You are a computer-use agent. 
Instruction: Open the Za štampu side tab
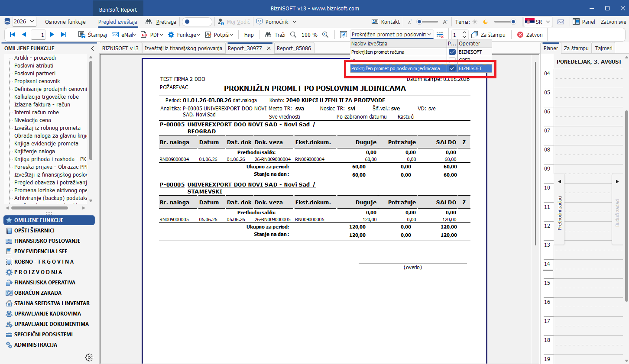tap(576, 48)
